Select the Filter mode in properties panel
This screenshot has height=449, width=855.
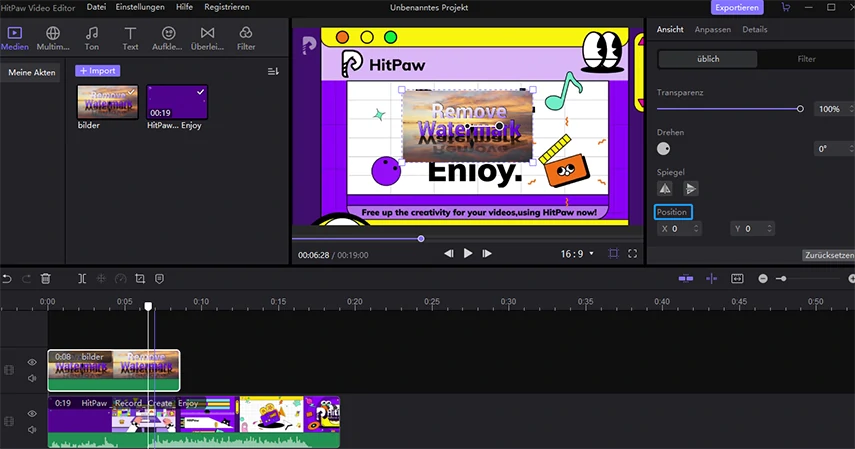(x=806, y=59)
